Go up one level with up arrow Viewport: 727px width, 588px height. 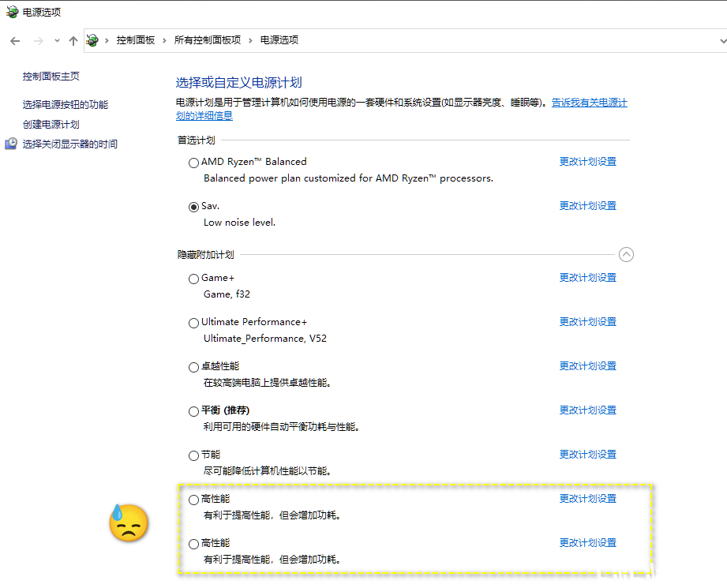[73, 41]
